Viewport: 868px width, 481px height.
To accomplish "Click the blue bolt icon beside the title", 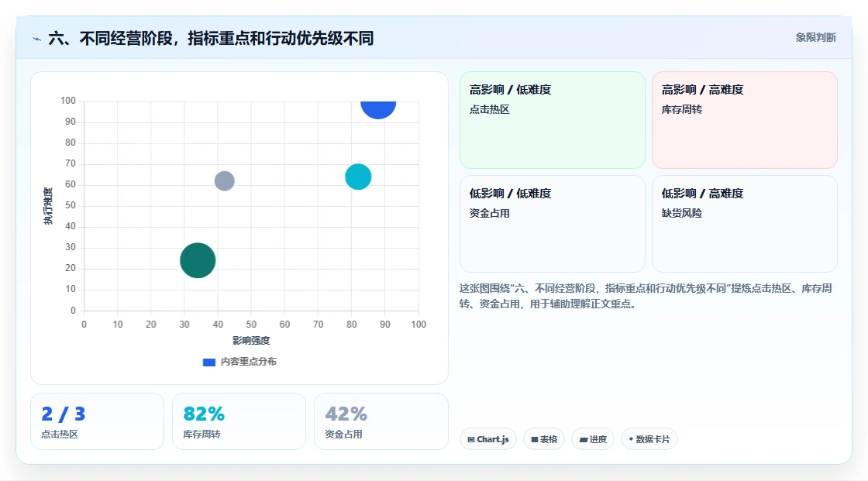I will pos(37,39).
